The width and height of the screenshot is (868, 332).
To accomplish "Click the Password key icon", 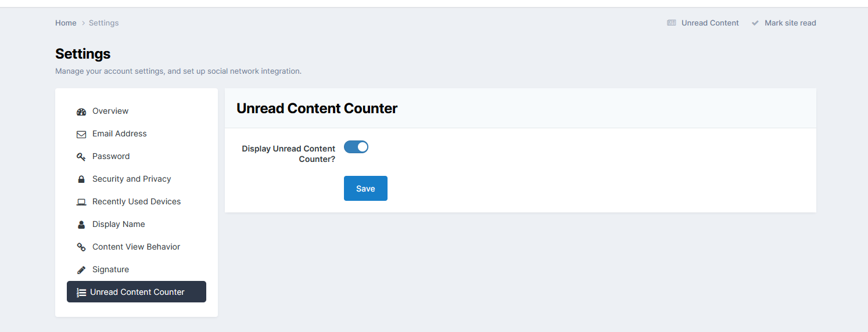I will click(x=81, y=157).
